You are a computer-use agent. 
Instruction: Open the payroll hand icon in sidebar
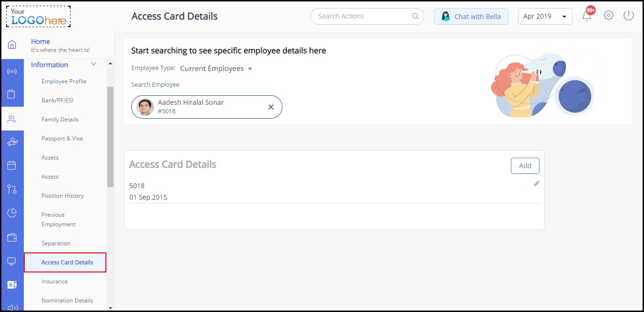click(12, 141)
